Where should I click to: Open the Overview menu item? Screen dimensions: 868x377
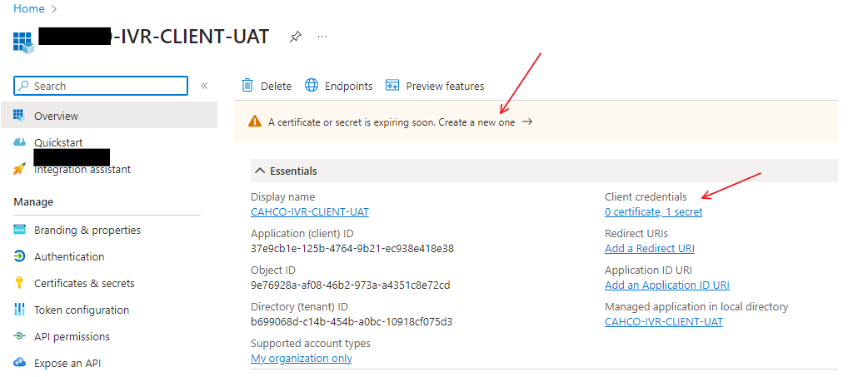click(x=56, y=116)
